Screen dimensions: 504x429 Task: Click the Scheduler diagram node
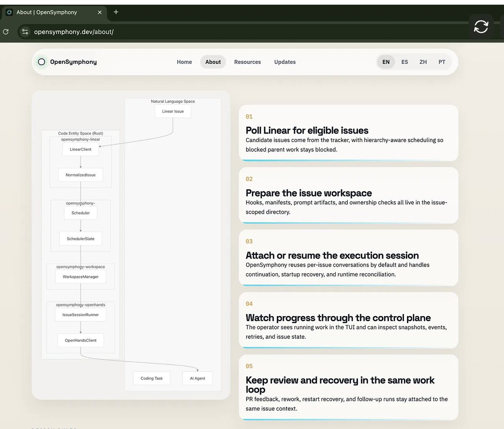coord(81,213)
